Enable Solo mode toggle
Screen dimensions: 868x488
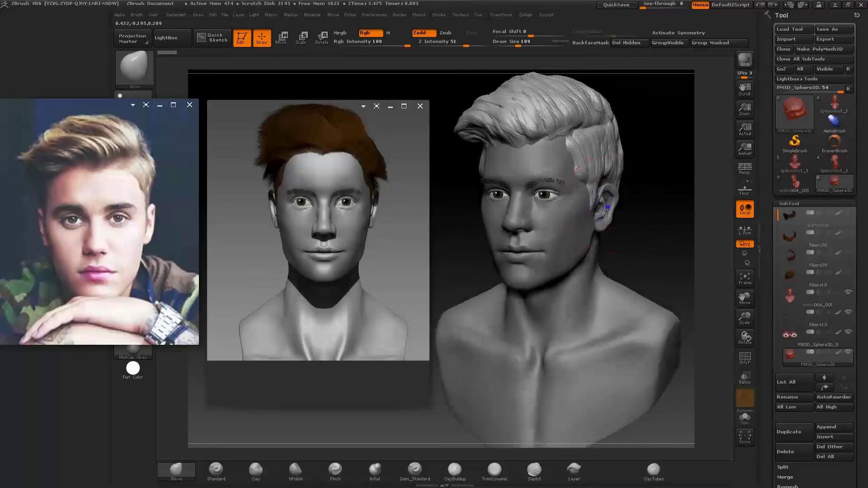pyautogui.click(x=745, y=418)
